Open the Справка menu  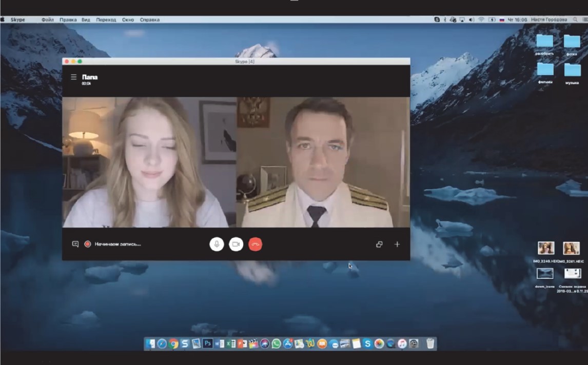[x=150, y=20]
